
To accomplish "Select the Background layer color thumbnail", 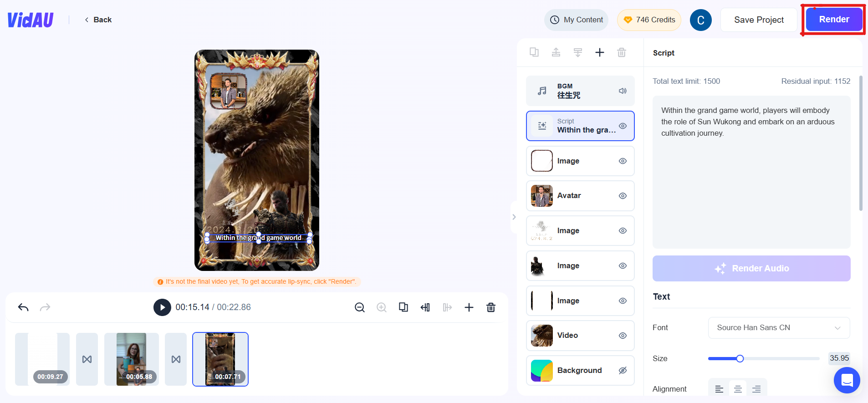I will [x=542, y=371].
